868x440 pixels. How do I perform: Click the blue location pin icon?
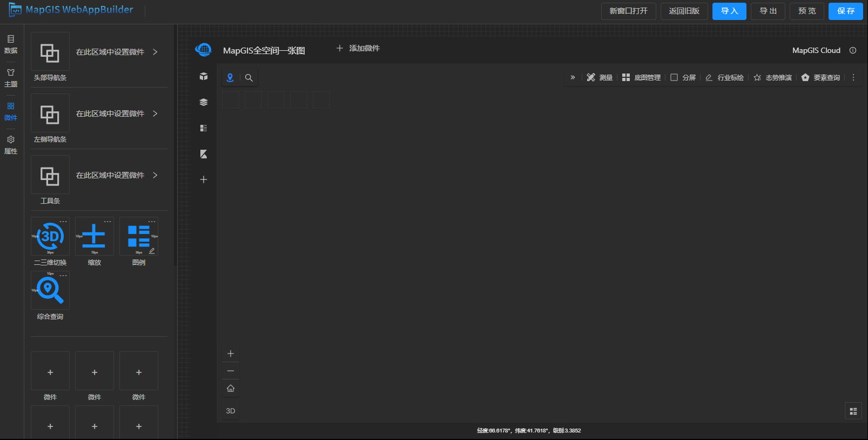pos(230,77)
